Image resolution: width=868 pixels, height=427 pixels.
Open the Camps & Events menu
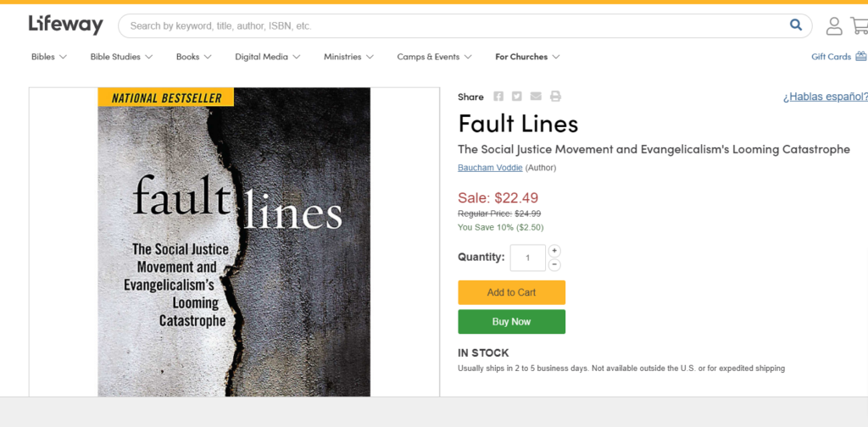click(x=434, y=57)
